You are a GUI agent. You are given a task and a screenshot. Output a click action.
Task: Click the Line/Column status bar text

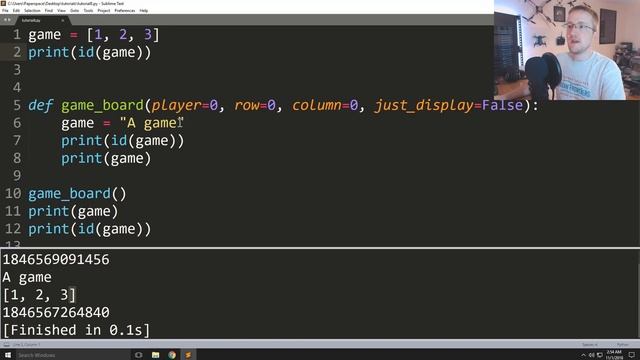(x=27, y=345)
